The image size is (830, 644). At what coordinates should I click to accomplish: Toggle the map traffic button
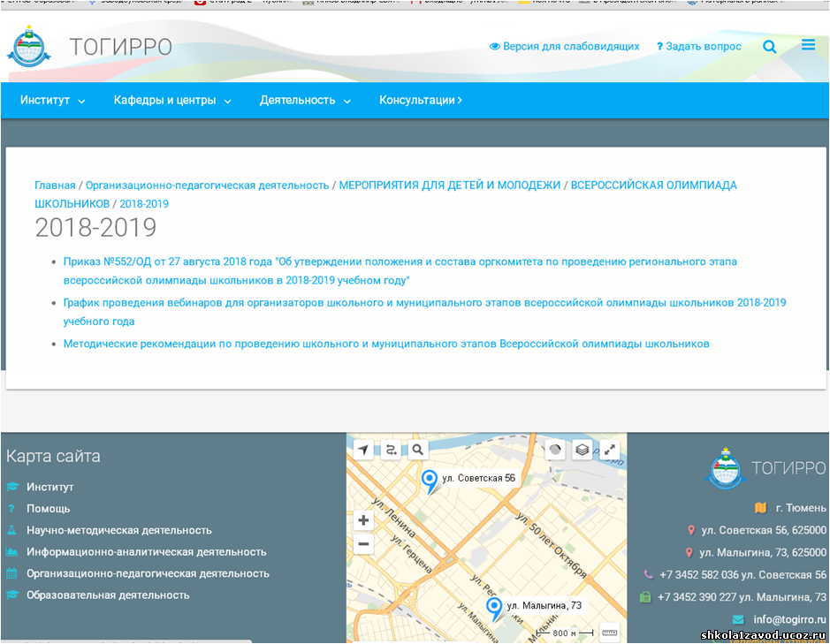pos(555,450)
